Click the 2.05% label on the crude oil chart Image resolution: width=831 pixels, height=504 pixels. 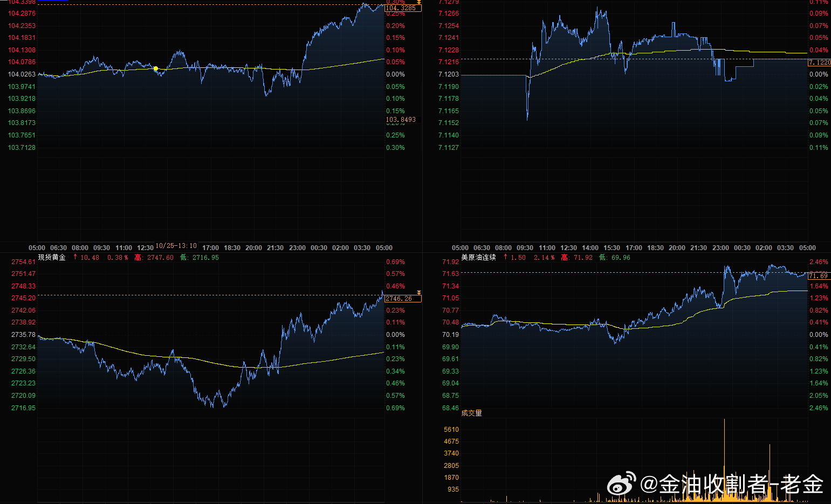pyautogui.click(x=819, y=396)
